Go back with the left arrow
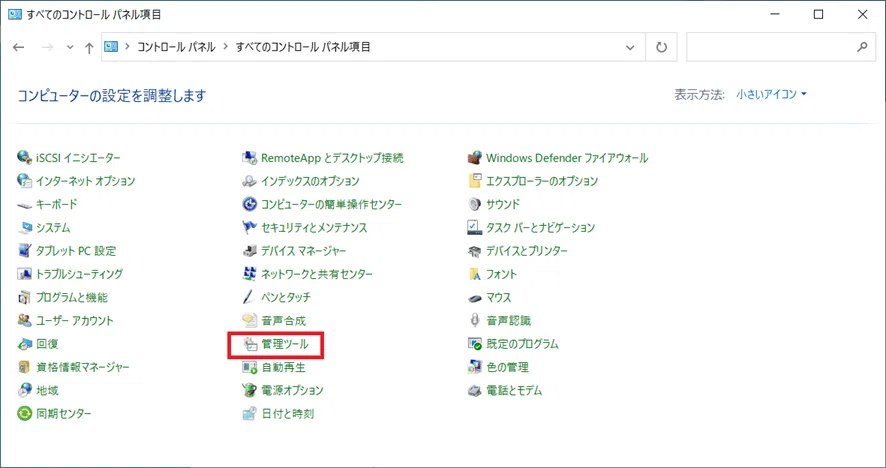 click(19, 47)
